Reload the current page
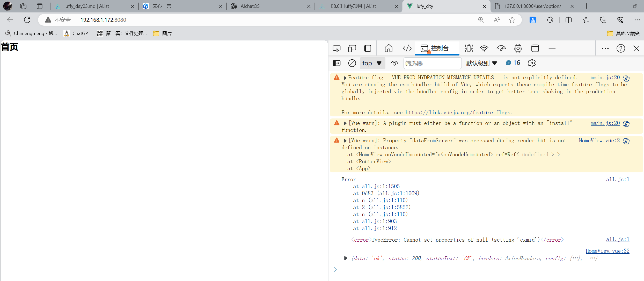This screenshot has width=644, height=281. [27, 20]
